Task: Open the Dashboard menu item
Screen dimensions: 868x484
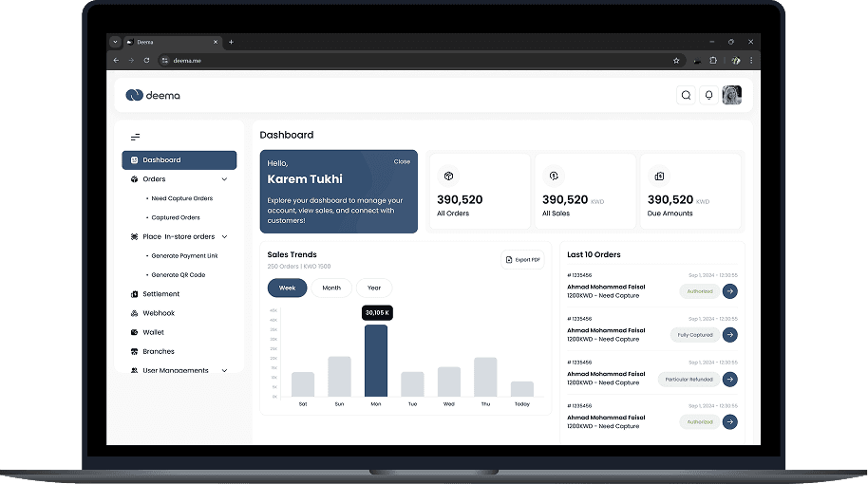Action: 179,160
